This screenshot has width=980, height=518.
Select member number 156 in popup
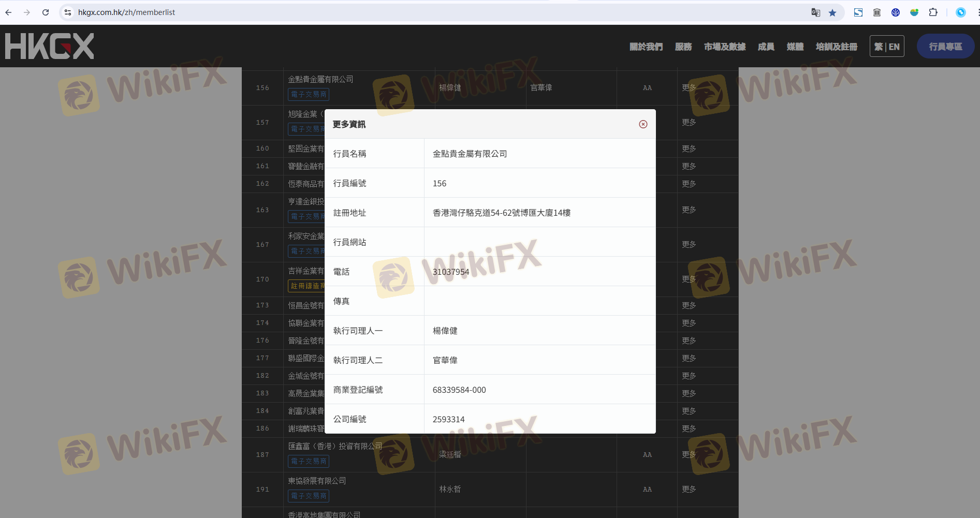point(440,183)
